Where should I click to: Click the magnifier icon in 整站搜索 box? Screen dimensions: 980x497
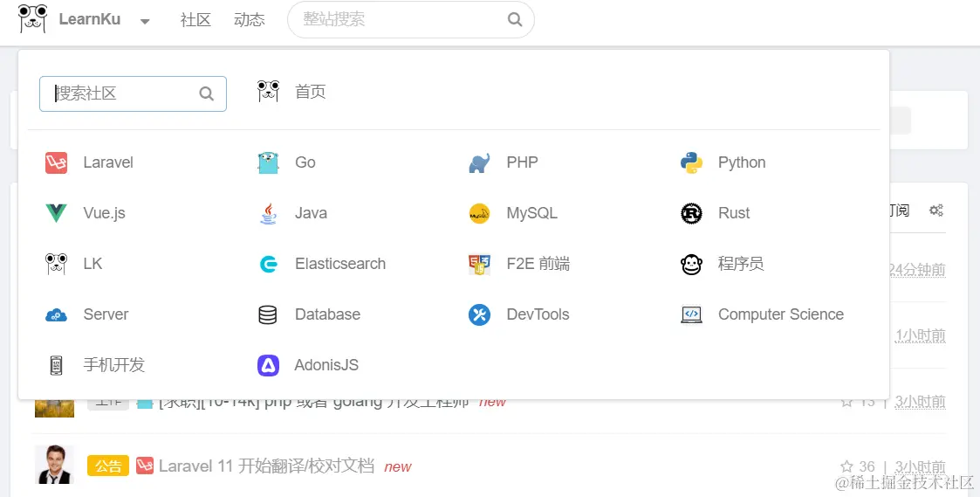point(515,19)
